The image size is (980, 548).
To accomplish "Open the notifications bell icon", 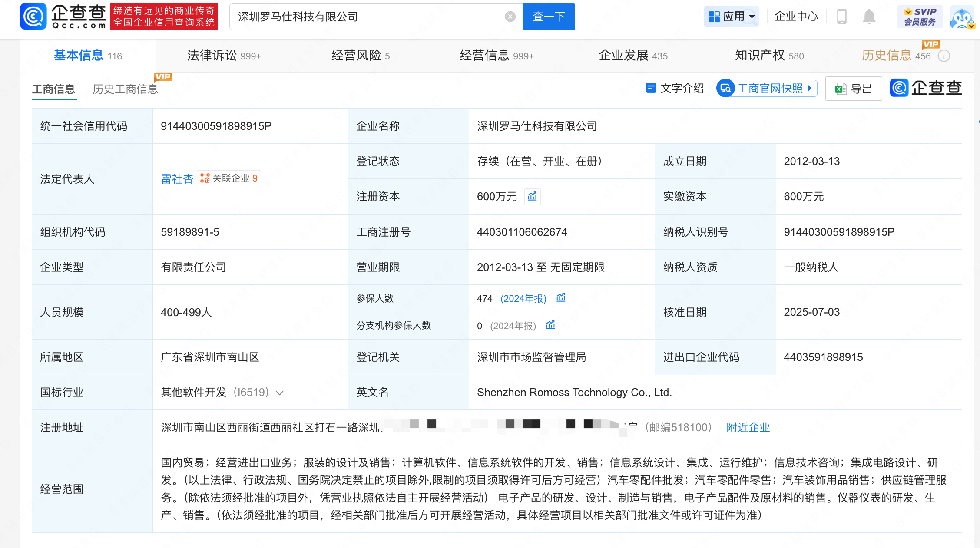I will (869, 17).
